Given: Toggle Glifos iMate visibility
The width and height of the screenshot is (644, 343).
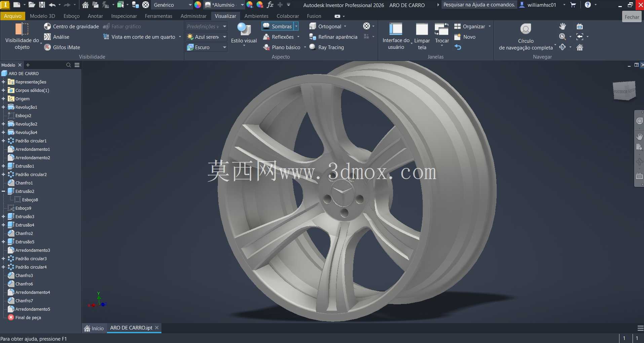Looking at the screenshot, I should coord(62,47).
